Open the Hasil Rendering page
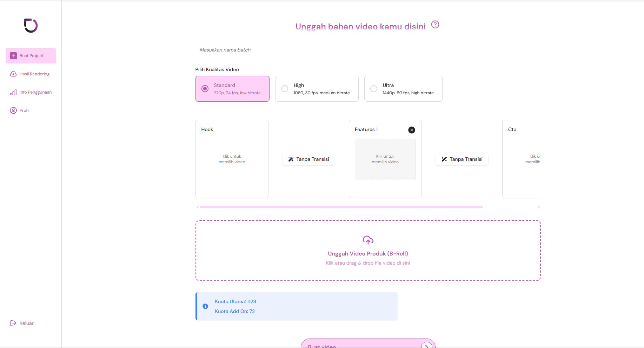 pyautogui.click(x=31, y=74)
